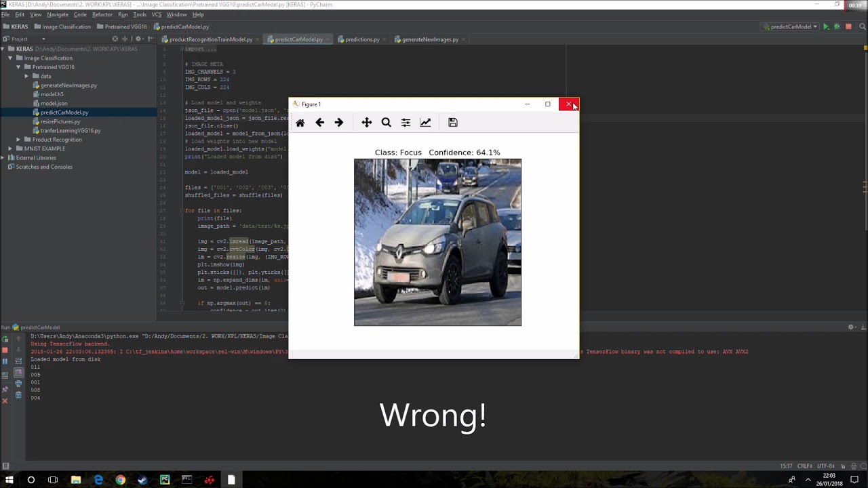The width and height of the screenshot is (868, 488).
Task: Open the Refactor menu
Action: 102,14
